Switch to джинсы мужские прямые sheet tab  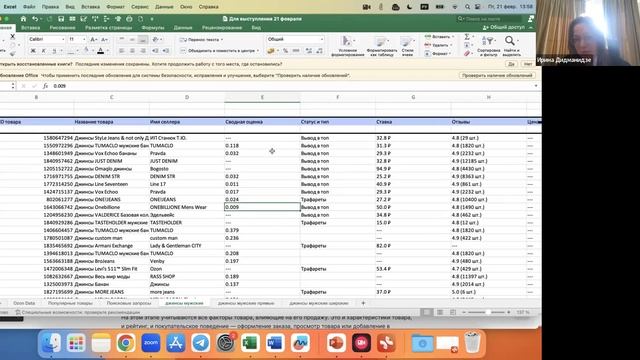click(x=246, y=303)
